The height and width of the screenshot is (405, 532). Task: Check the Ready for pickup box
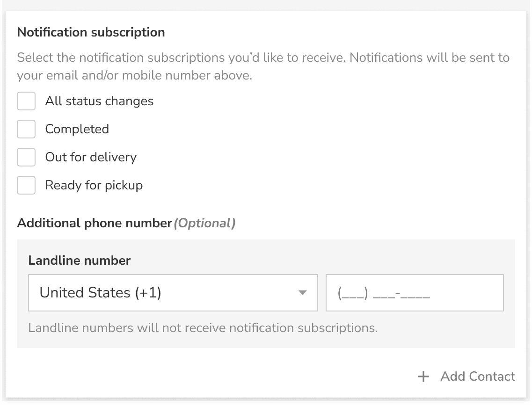pyautogui.click(x=26, y=185)
